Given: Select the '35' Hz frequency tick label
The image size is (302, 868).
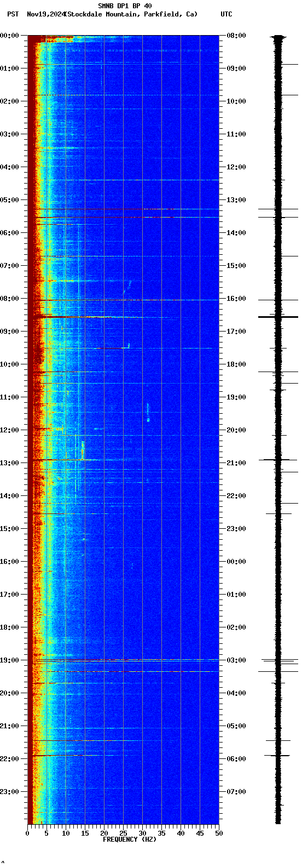Looking at the screenshot, I should click(161, 833).
